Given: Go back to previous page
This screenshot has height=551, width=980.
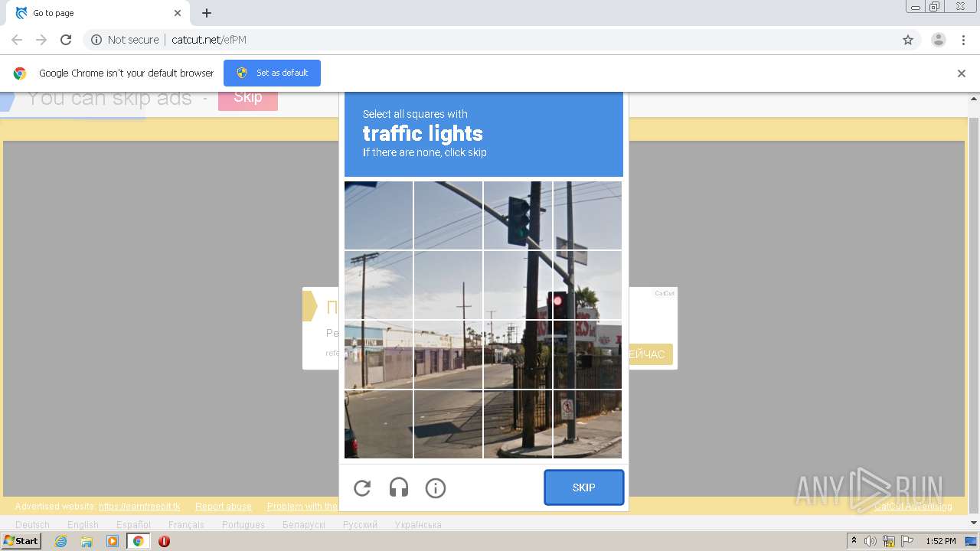Looking at the screenshot, I should [17, 40].
